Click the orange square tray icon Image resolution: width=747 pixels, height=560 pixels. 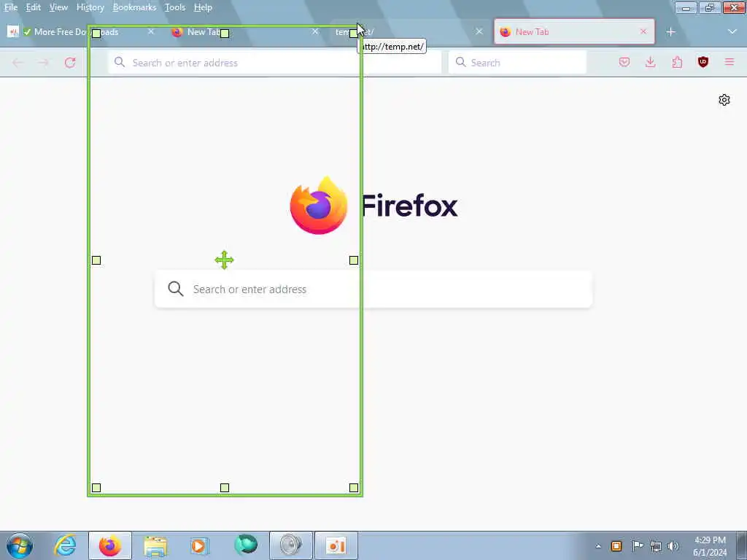pyautogui.click(x=616, y=545)
